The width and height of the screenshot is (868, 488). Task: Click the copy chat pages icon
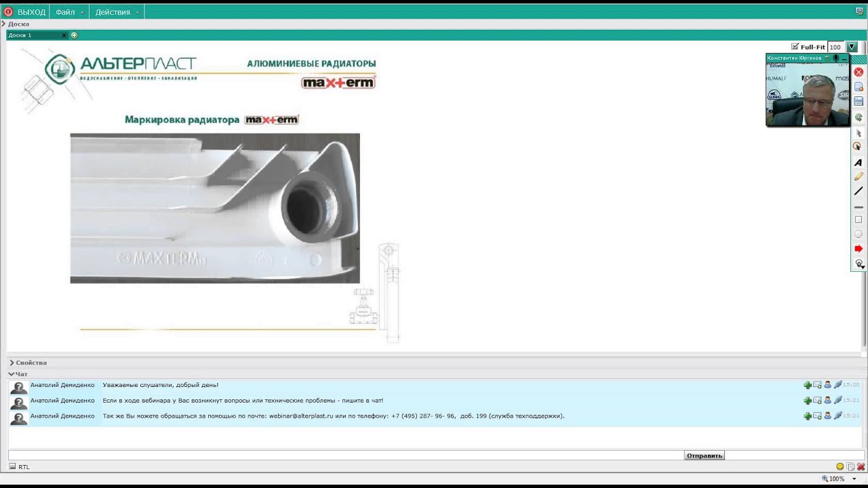pyautogui.click(x=850, y=466)
